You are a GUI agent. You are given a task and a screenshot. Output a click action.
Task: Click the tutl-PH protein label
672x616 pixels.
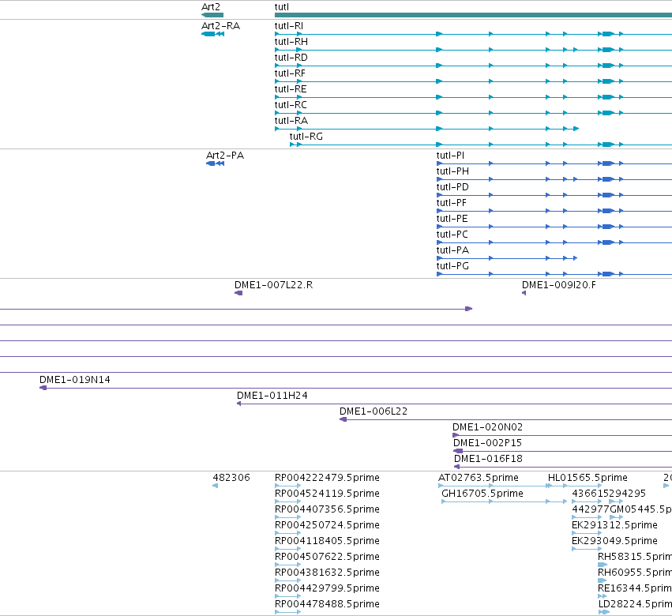tap(452, 171)
